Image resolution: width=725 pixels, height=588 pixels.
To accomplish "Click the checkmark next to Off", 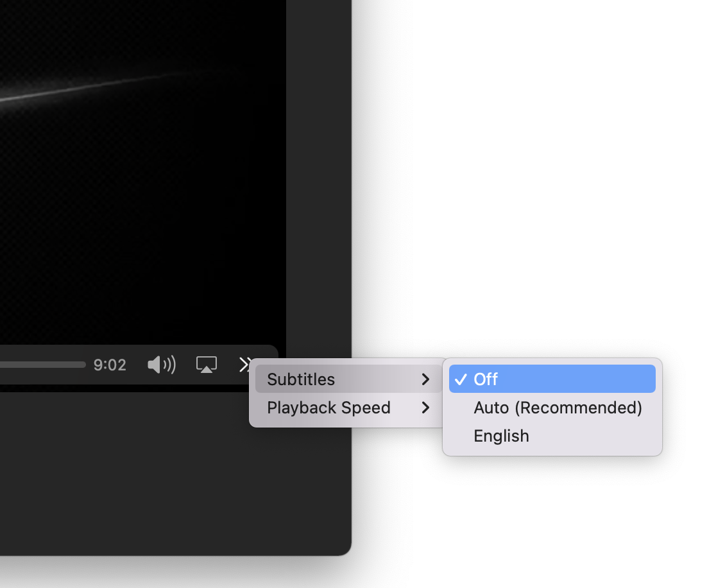I will (460, 379).
